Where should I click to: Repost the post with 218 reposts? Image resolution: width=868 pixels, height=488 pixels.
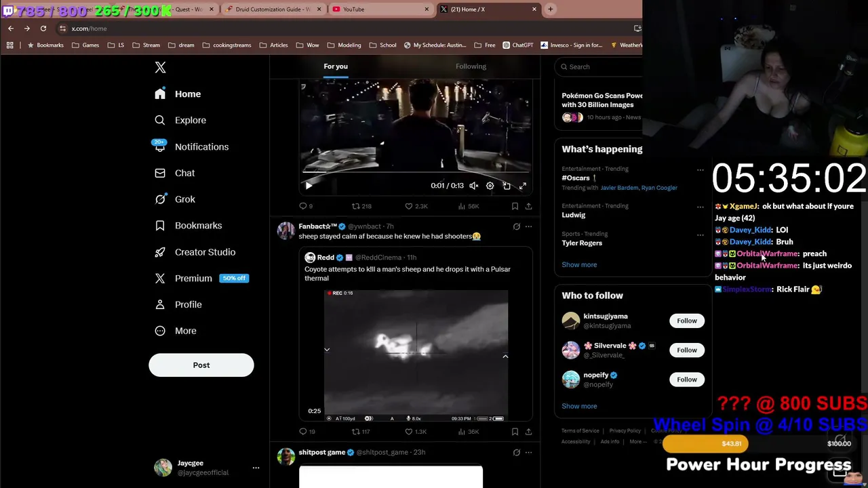[x=361, y=206]
